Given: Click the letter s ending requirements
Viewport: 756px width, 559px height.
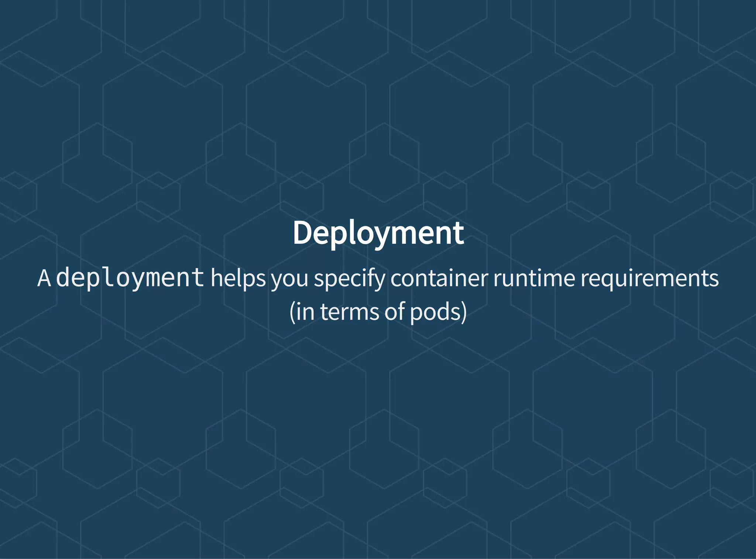Looking at the screenshot, I should point(714,280).
